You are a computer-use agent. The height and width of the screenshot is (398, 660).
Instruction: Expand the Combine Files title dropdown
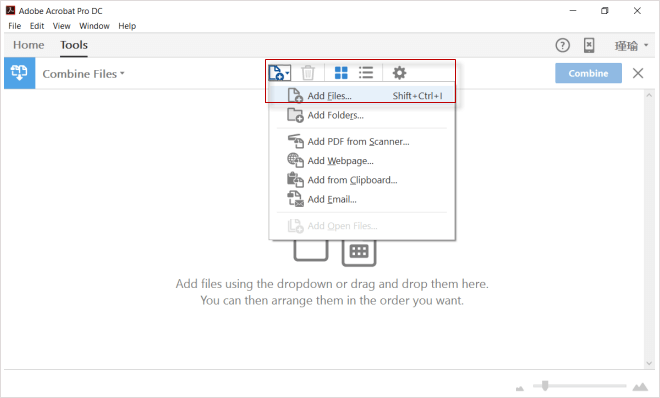[x=83, y=74]
